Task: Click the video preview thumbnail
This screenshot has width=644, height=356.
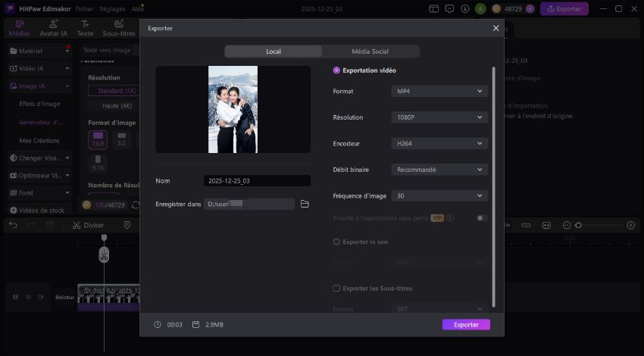Action: click(233, 110)
